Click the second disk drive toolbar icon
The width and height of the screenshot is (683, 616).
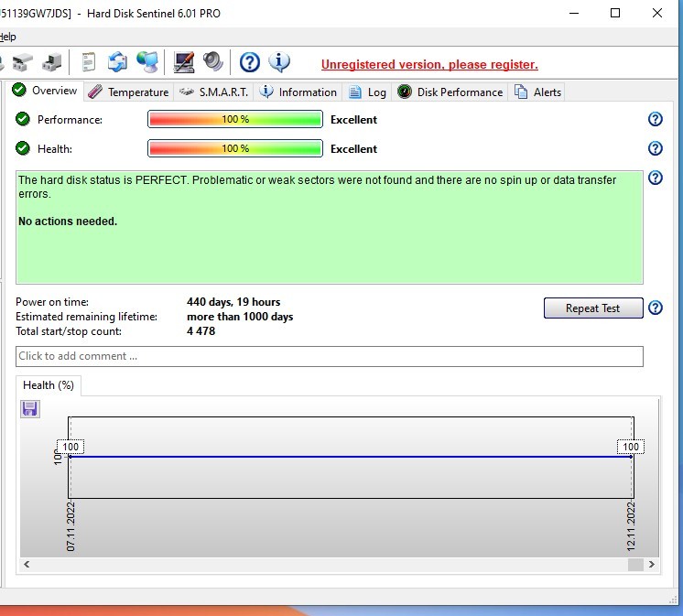pos(52,62)
